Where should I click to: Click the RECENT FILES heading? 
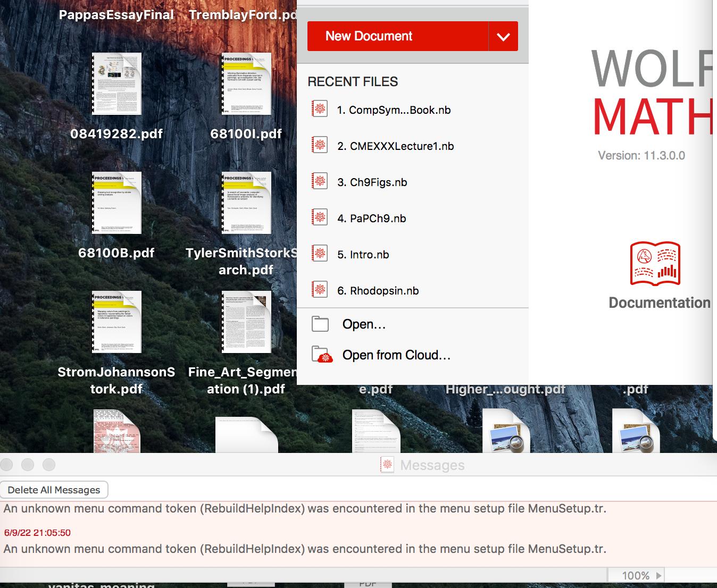tap(353, 81)
